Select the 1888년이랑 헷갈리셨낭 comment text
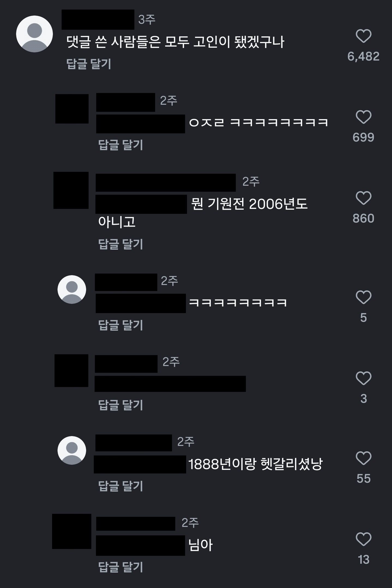This screenshot has width=392, height=588. pyautogui.click(x=255, y=464)
